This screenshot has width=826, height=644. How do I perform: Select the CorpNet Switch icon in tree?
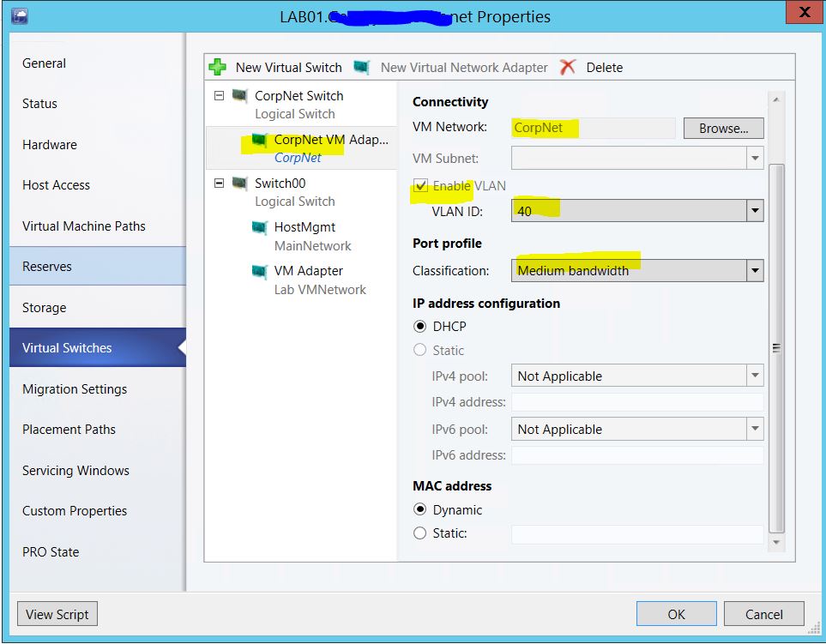(240, 96)
